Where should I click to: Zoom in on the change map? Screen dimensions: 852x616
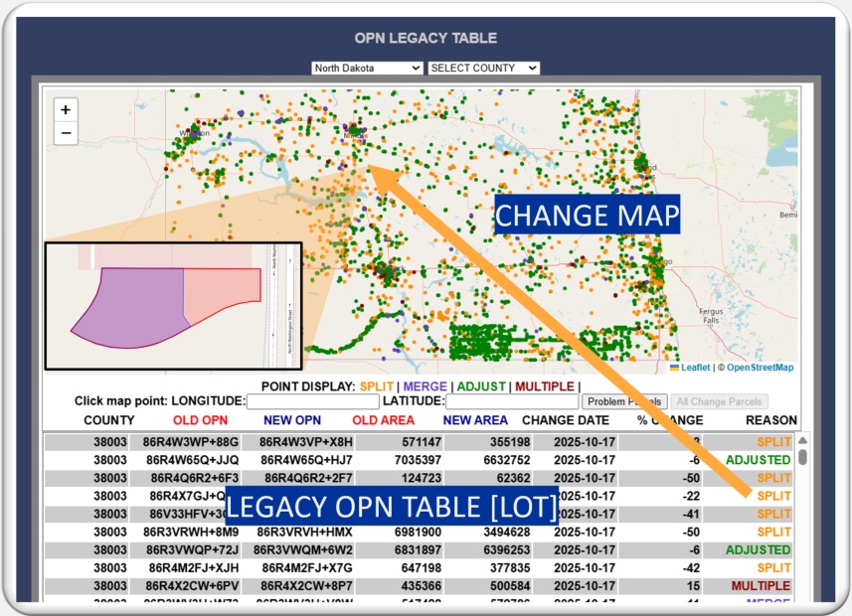(66, 109)
